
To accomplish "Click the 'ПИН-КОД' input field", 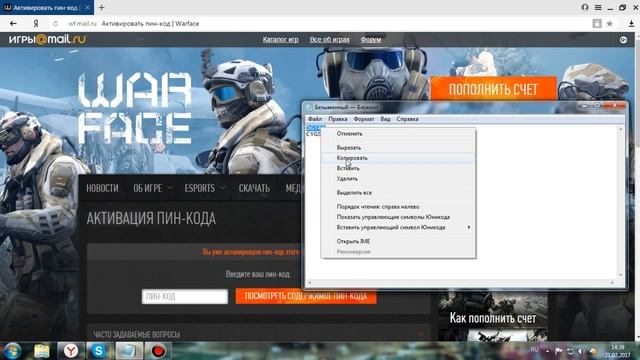I will point(184,296).
